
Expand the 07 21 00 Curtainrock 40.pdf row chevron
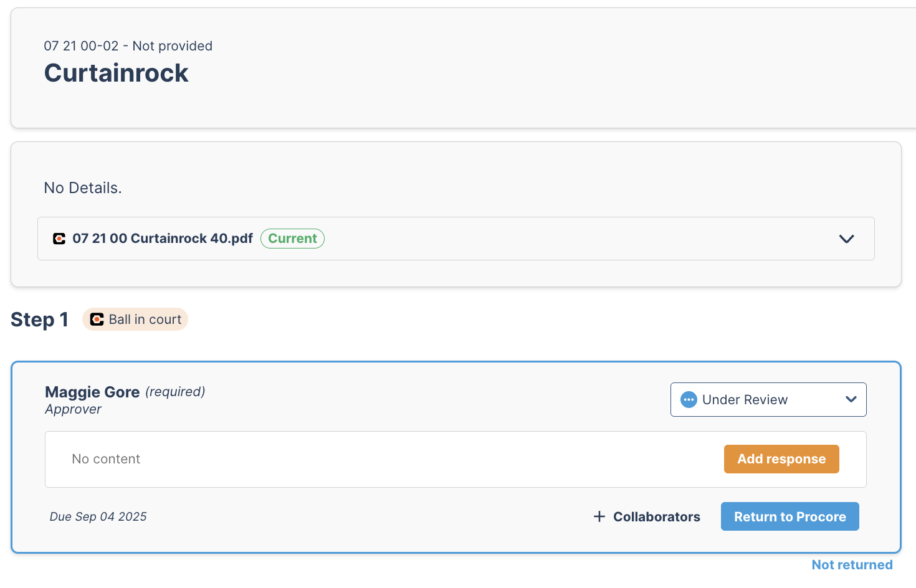click(x=846, y=239)
